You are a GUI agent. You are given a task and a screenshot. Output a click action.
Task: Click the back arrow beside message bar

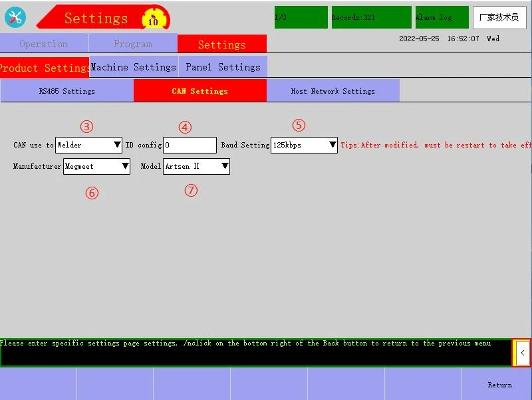tap(522, 353)
